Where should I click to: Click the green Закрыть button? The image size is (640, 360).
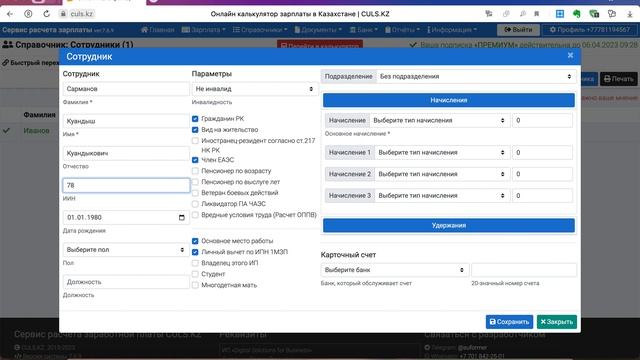tap(557, 322)
